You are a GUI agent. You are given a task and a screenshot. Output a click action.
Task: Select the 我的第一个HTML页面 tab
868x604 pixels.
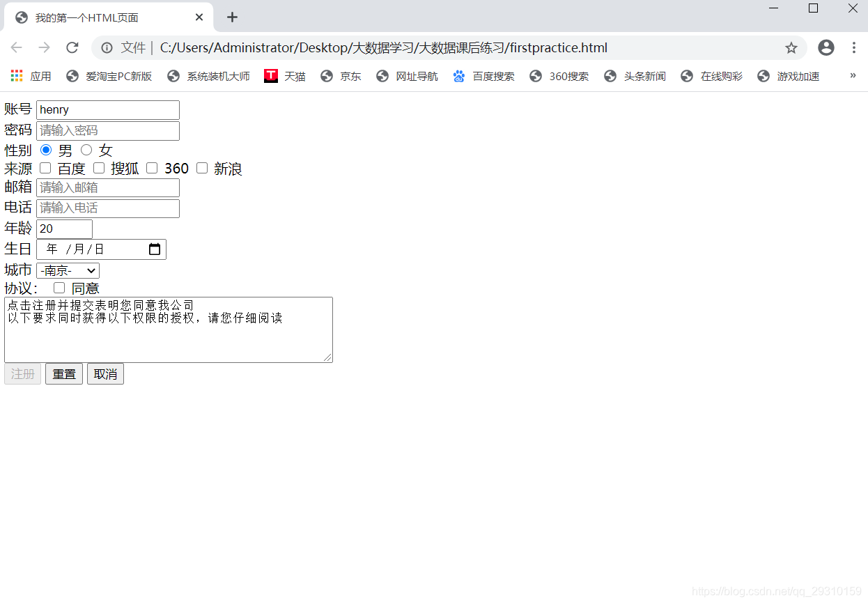(x=109, y=17)
